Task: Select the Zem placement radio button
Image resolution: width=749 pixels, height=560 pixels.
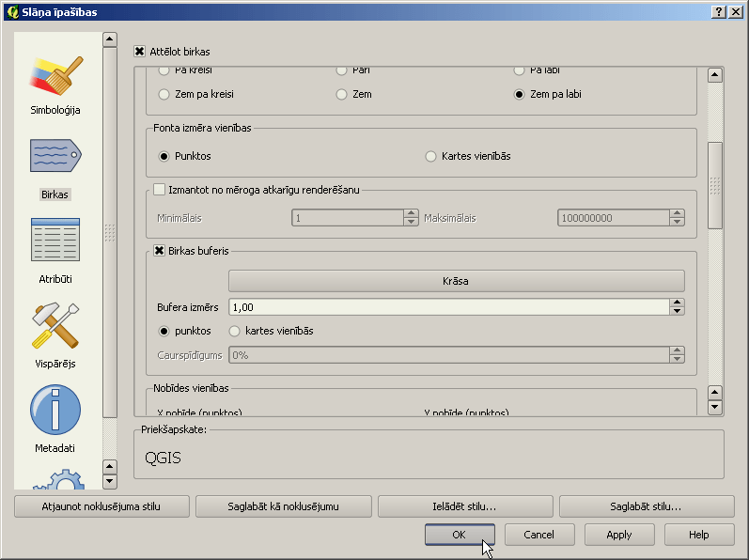Action: coord(341,95)
